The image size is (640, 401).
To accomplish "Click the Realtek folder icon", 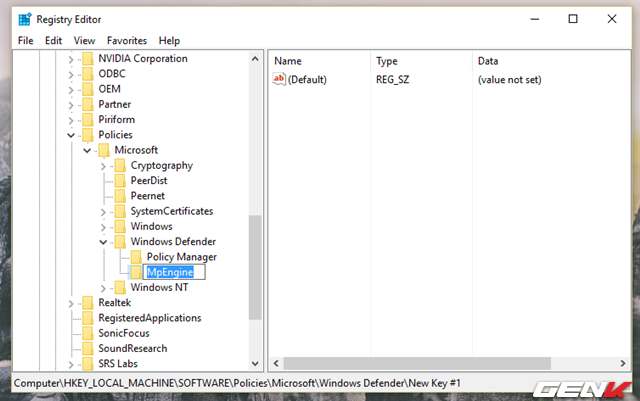I will (88, 303).
